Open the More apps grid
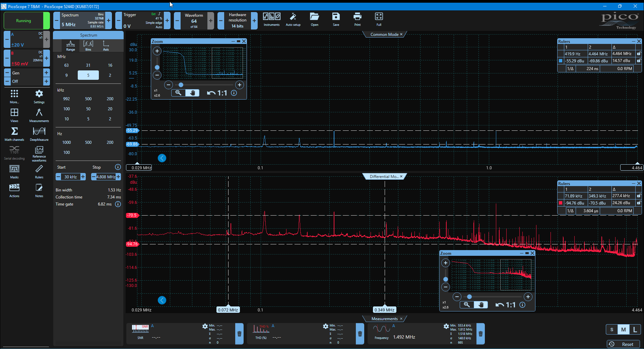The image size is (644, 349). coord(14,97)
